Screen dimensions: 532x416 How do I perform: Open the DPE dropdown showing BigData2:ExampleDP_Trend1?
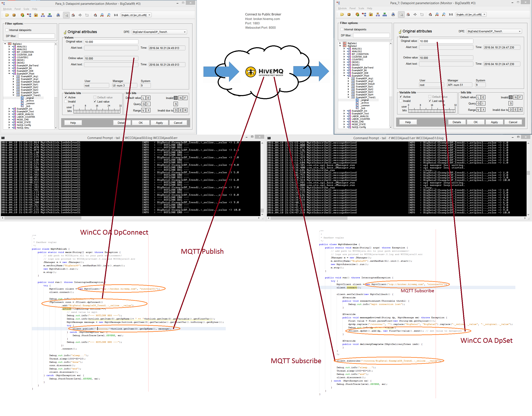[494, 31]
